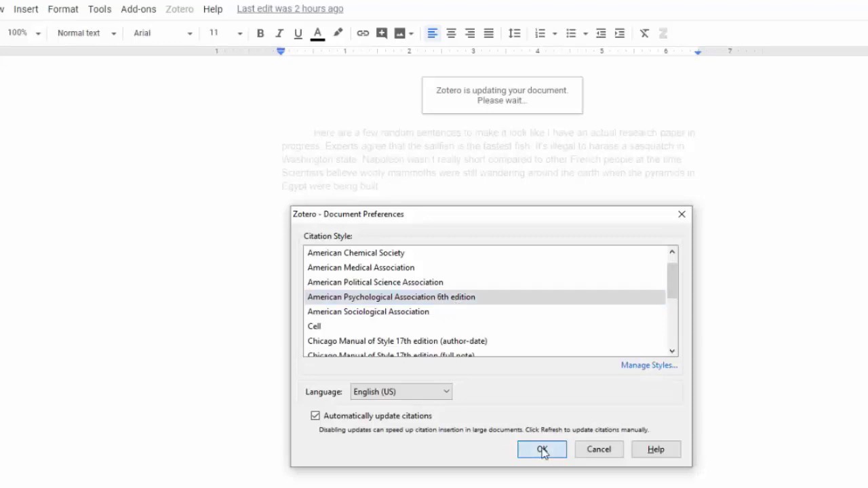Set left text alignment
Screen dimensions: 868x488
tap(432, 33)
